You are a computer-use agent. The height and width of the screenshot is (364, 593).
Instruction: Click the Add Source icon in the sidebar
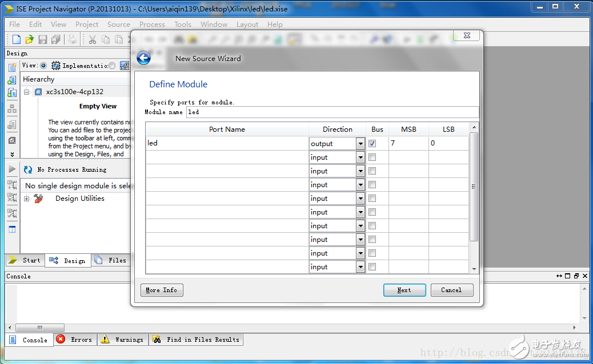pyautogui.click(x=10, y=80)
